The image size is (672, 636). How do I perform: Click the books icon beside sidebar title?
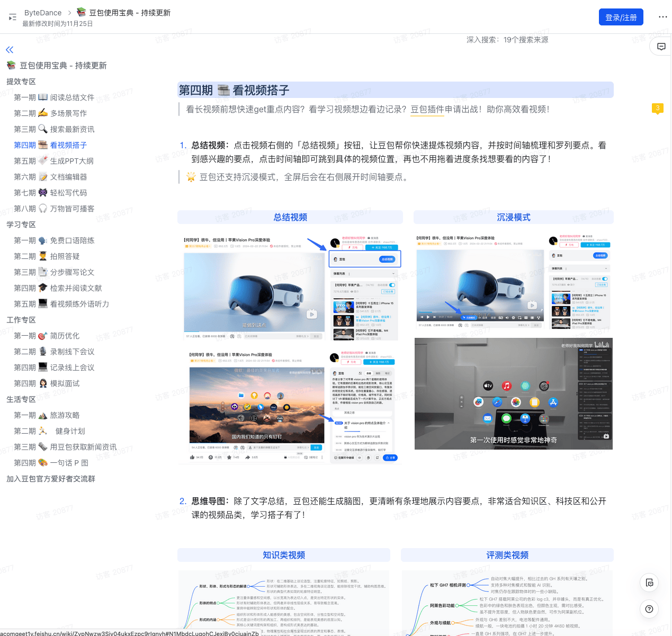11,65
